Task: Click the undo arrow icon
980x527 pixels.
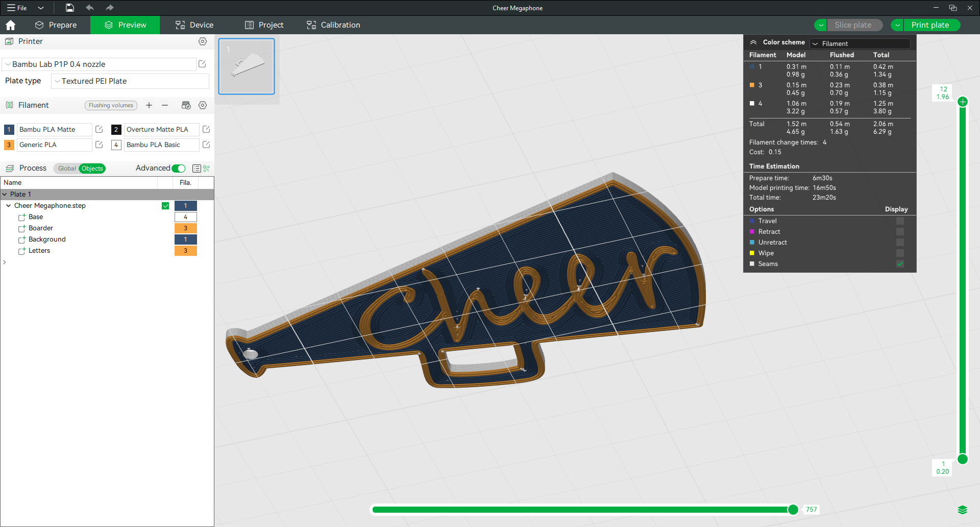Action: coord(90,8)
